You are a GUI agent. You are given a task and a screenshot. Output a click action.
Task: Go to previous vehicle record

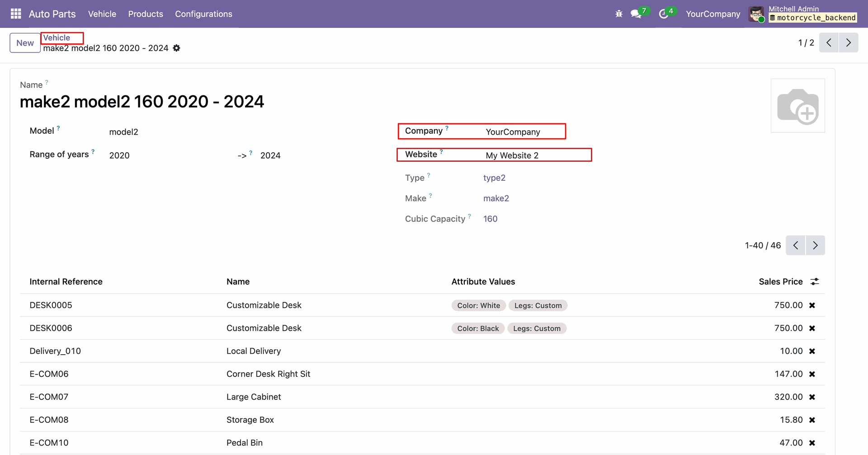pos(829,43)
